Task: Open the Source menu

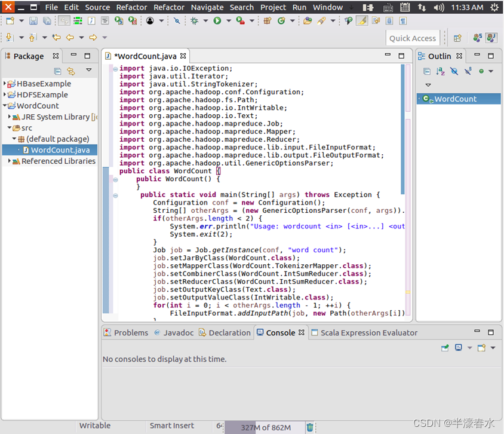Action: pos(97,7)
